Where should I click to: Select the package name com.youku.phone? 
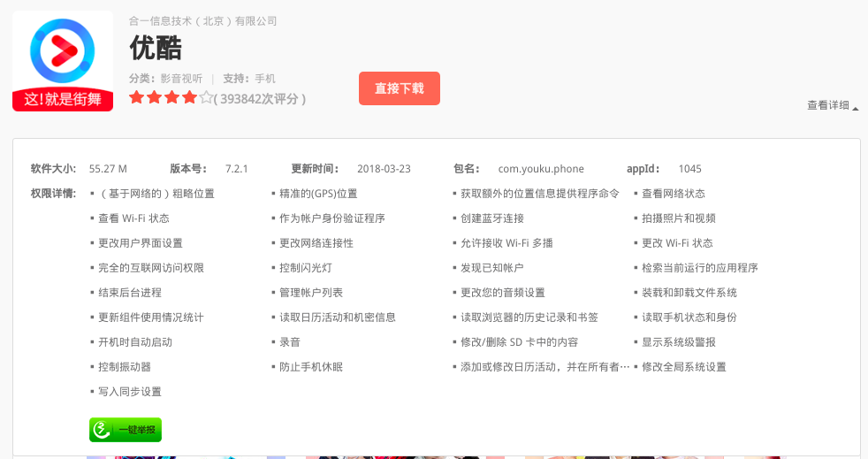tap(541, 169)
